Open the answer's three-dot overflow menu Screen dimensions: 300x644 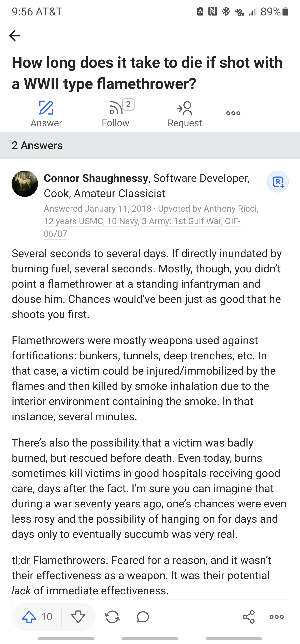tap(276, 617)
